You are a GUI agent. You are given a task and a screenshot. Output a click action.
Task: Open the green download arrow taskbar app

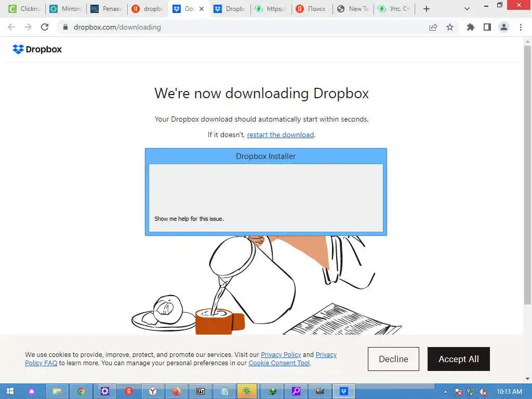[247, 391]
